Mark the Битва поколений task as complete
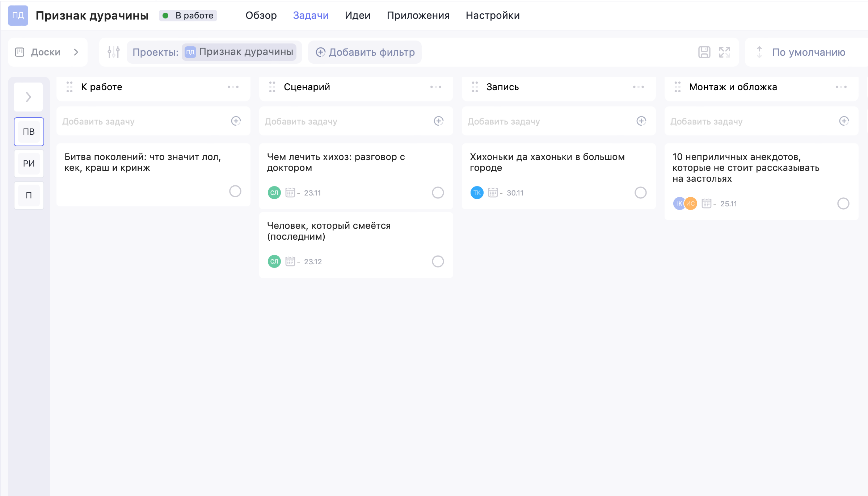 tap(235, 191)
